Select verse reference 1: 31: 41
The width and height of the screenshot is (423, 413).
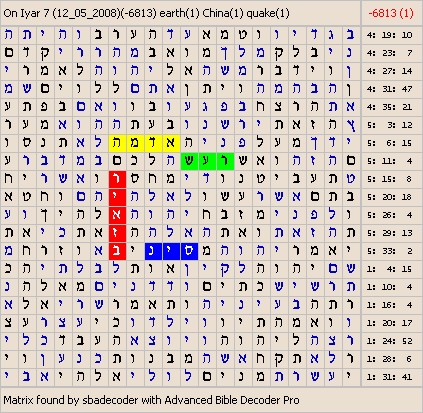389,377
